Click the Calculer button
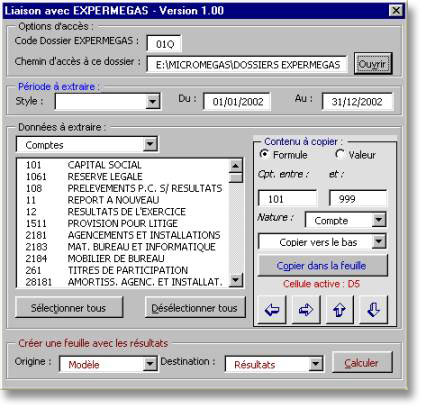This screenshot has height=410, width=428. tap(362, 362)
